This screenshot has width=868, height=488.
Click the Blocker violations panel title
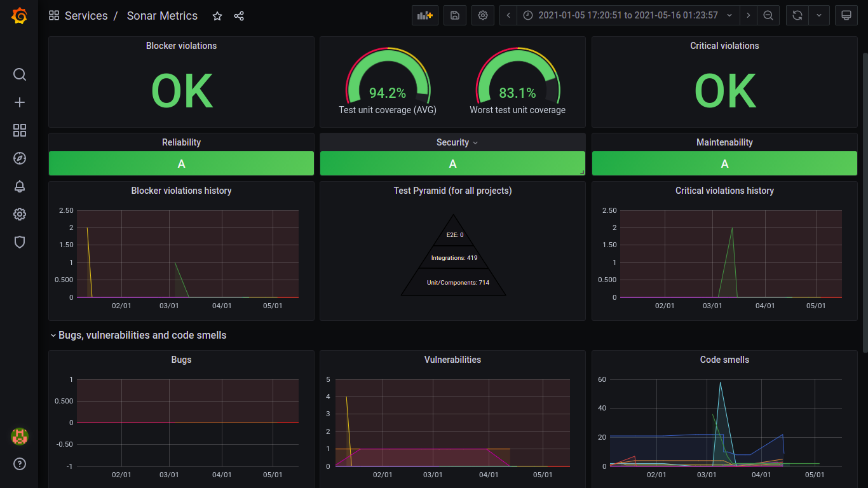tap(181, 46)
